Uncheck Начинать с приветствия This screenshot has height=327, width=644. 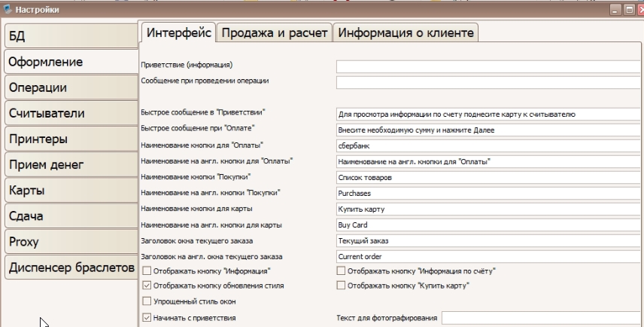click(147, 317)
